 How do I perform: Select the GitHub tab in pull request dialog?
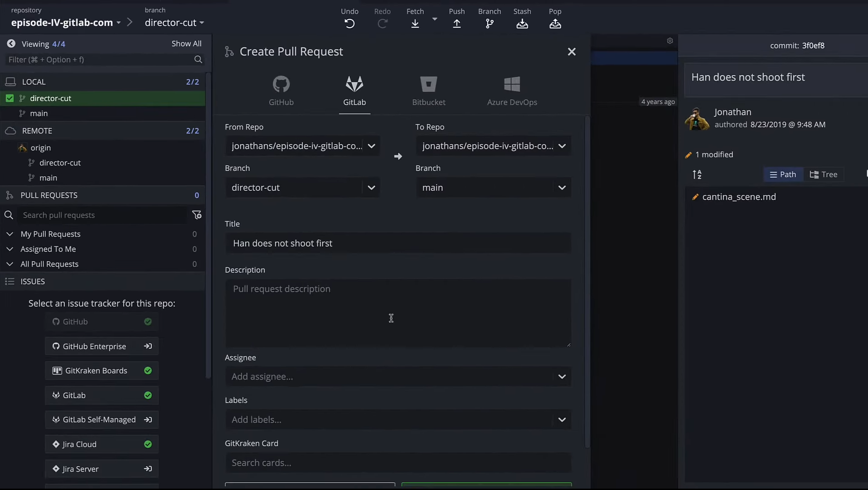281,91
